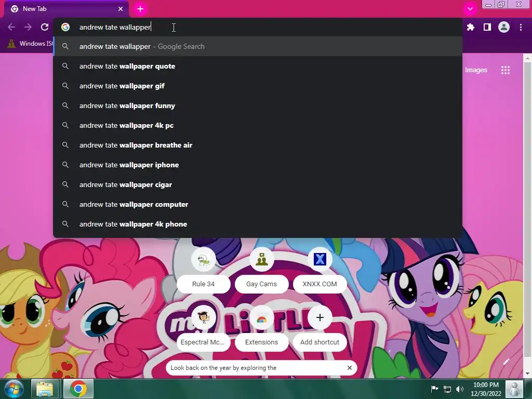Choose the 'andrew tate wallpaper computer' suggestion
Viewport: 532px width, 399px height.
[x=258, y=204]
